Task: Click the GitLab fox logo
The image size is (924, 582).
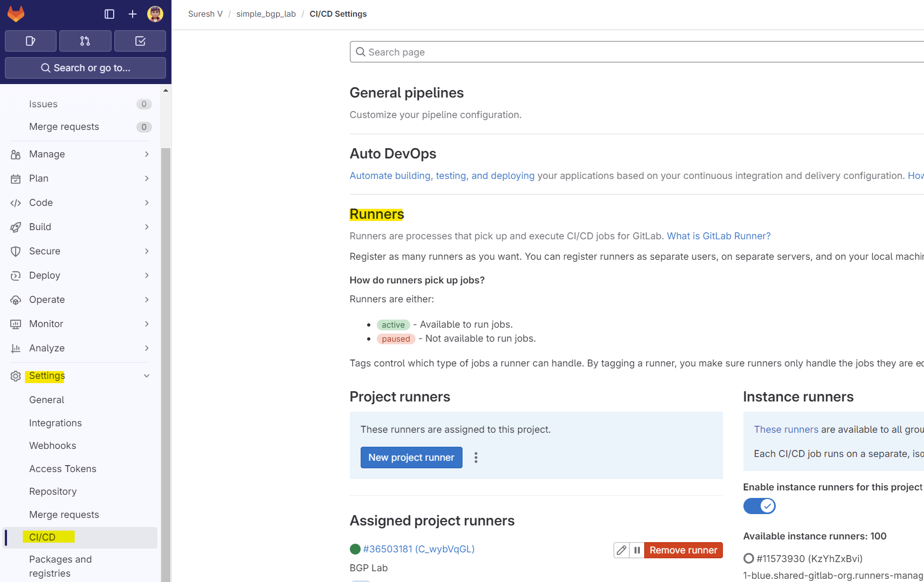Action: (x=16, y=14)
